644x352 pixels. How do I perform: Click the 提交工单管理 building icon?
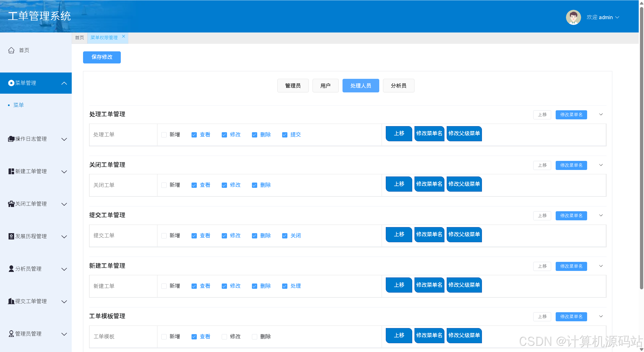click(x=11, y=301)
